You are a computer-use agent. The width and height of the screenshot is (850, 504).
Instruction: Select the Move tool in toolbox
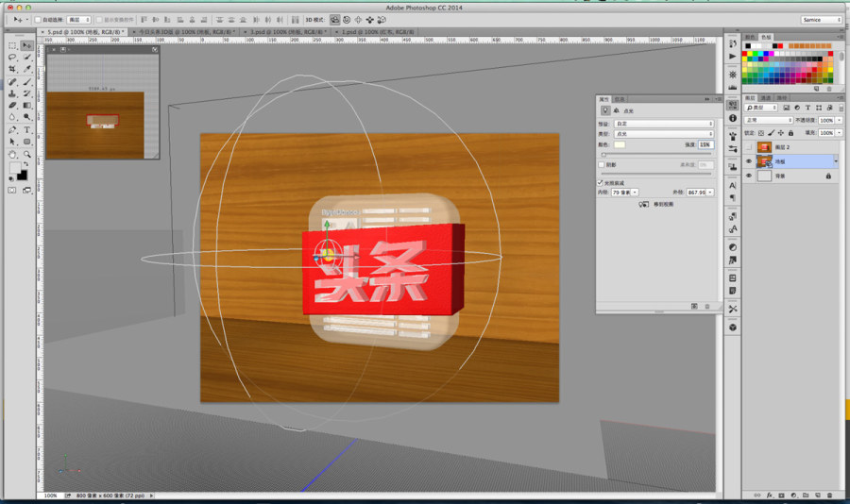coord(26,45)
